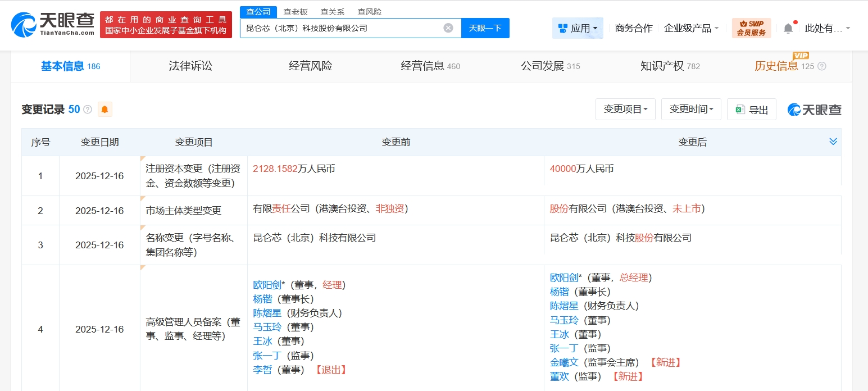Click the 应用 grid icon

click(563, 28)
